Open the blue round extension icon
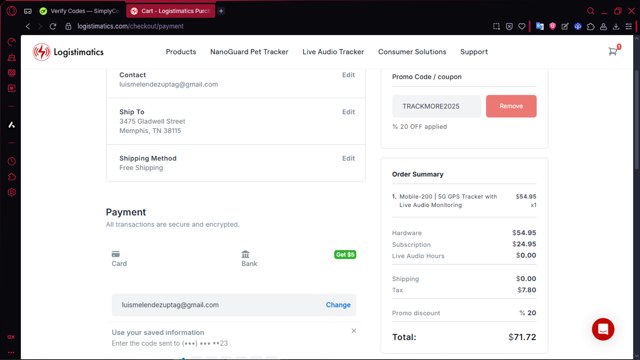Screen dimensions: 640x360 pyautogui.click(x=578, y=27)
